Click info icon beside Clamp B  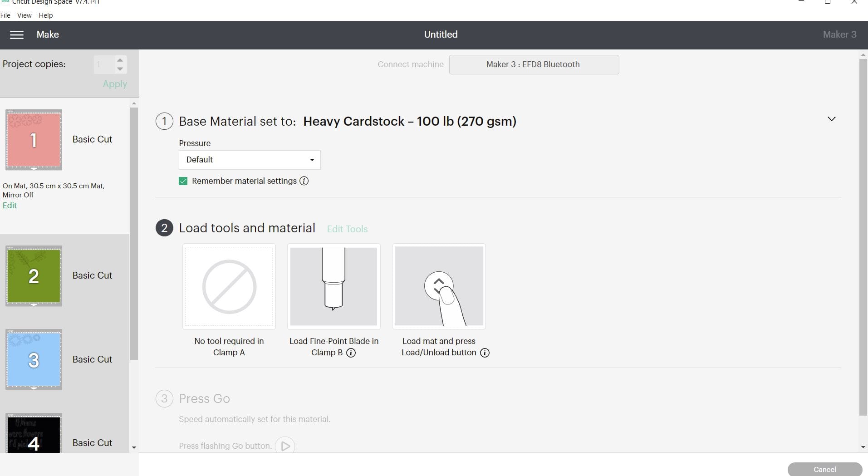pos(351,353)
